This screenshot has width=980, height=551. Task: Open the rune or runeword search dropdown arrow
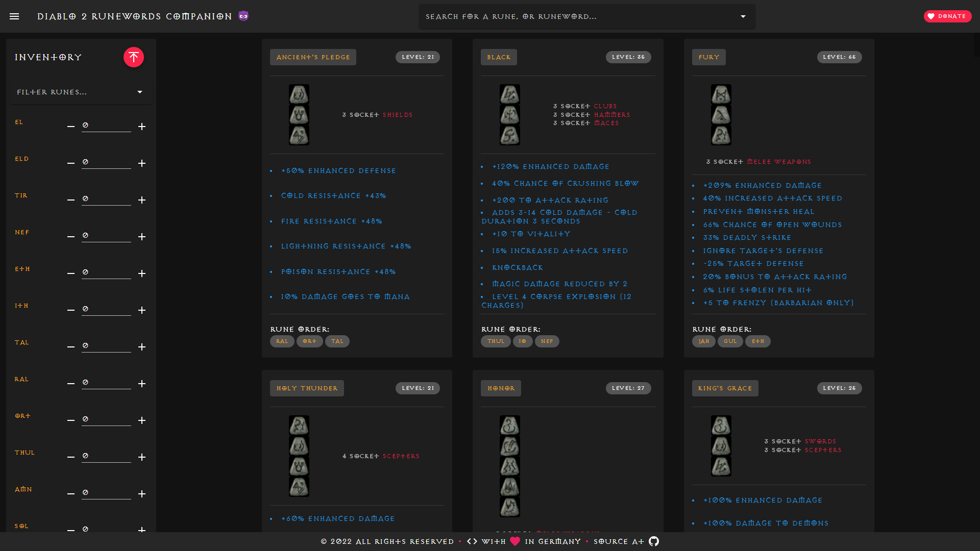(743, 17)
